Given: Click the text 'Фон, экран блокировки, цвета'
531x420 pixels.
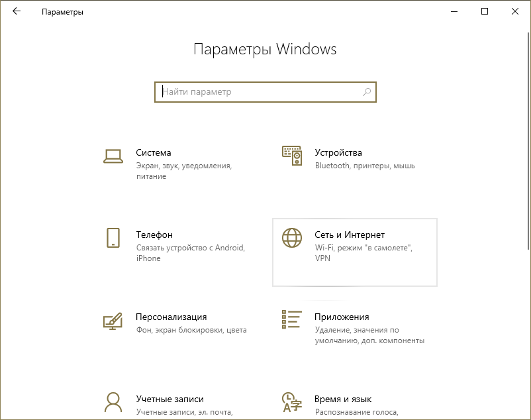Looking at the screenshot, I should (x=191, y=330).
